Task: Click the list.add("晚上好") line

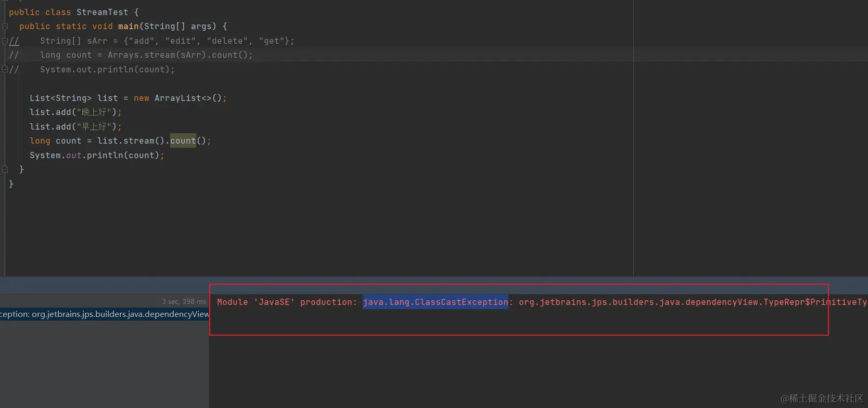Action: click(x=75, y=112)
